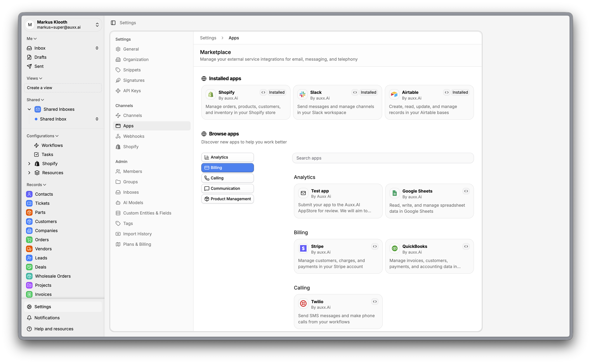Open the Workflows configuration
This screenshot has width=591, height=364.
(63, 145)
